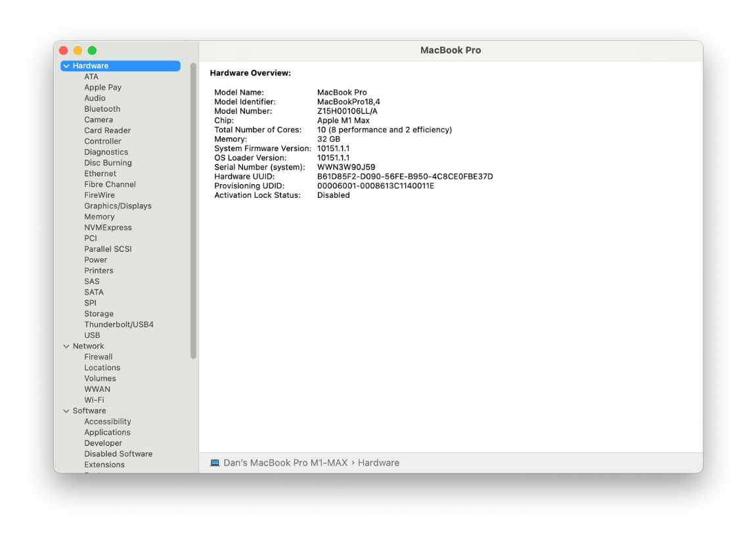
Task: Select Fibre Channel in sidebar
Action: click(x=110, y=184)
